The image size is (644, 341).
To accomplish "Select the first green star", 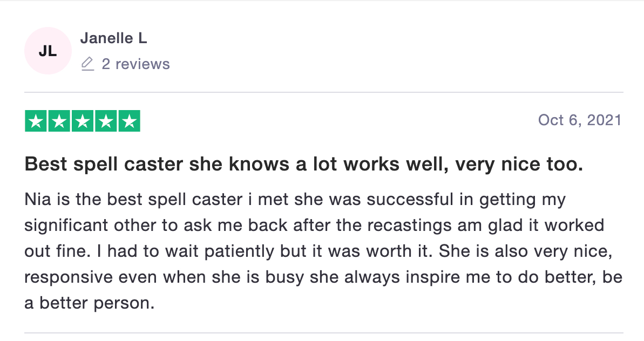I will [36, 121].
